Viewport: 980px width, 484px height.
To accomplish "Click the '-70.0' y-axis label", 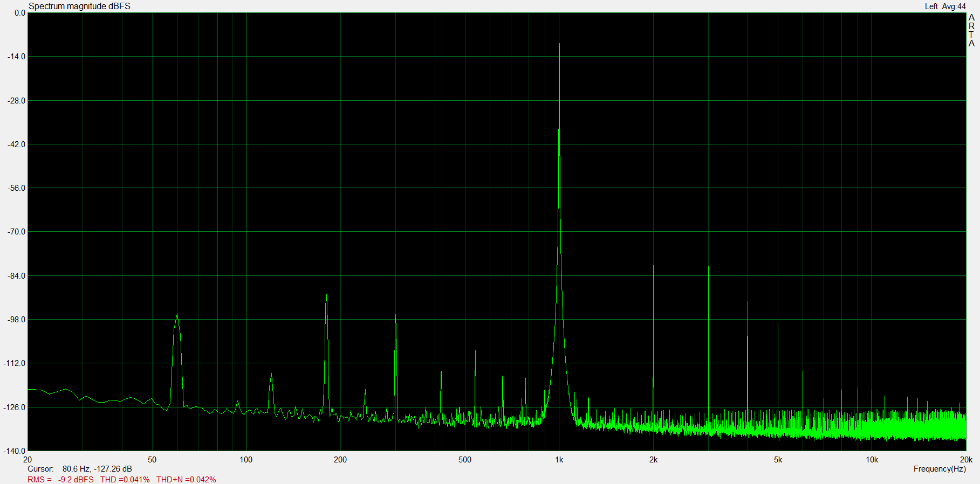I will [16, 232].
